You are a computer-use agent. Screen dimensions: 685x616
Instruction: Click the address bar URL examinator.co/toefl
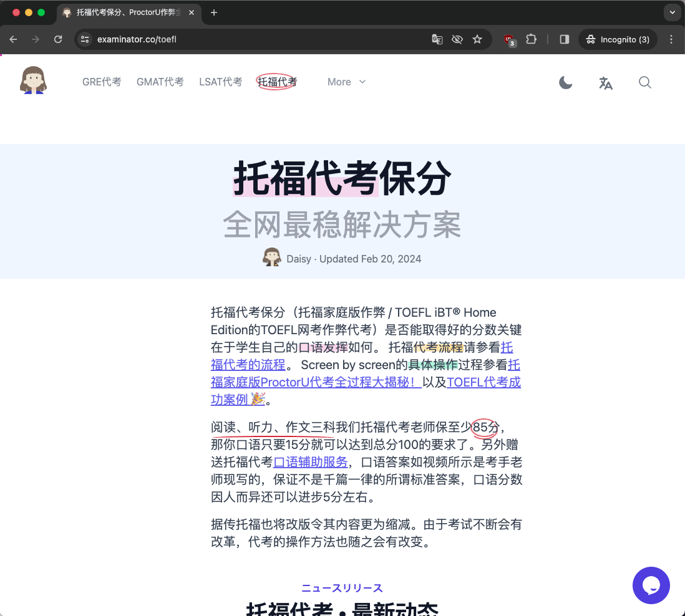[x=137, y=39]
